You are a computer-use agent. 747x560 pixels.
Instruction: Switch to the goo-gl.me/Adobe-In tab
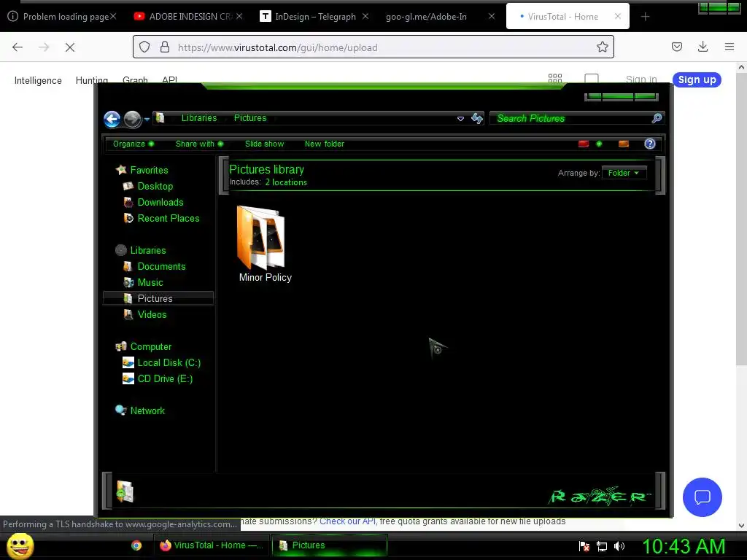(x=426, y=16)
